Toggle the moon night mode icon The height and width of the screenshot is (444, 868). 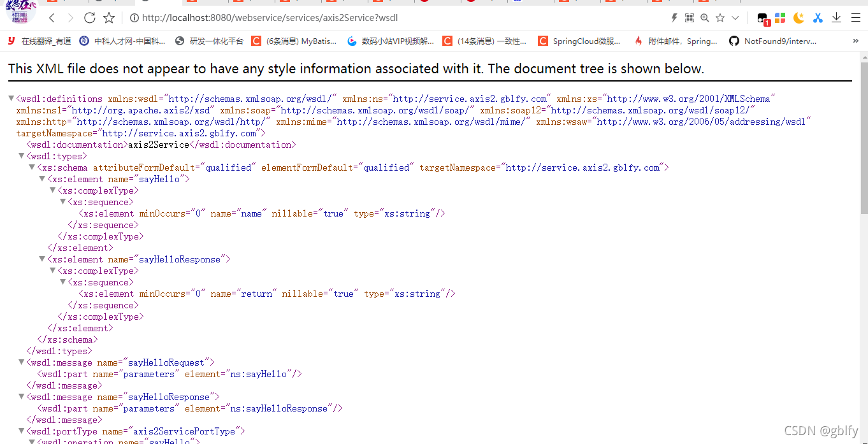[x=799, y=18]
